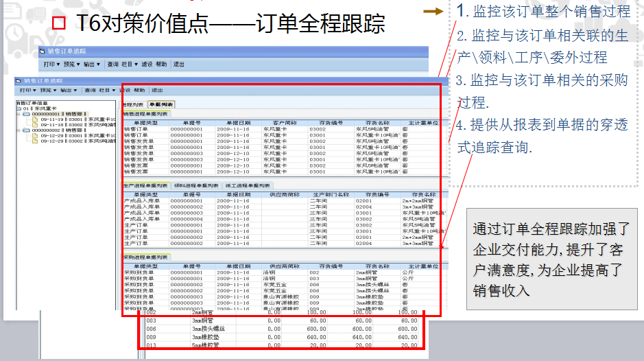Select the 01 东风重卡 root folder icon
Image resolution: width=644 pixels, height=361 pixels.
(x=19, y=108)
